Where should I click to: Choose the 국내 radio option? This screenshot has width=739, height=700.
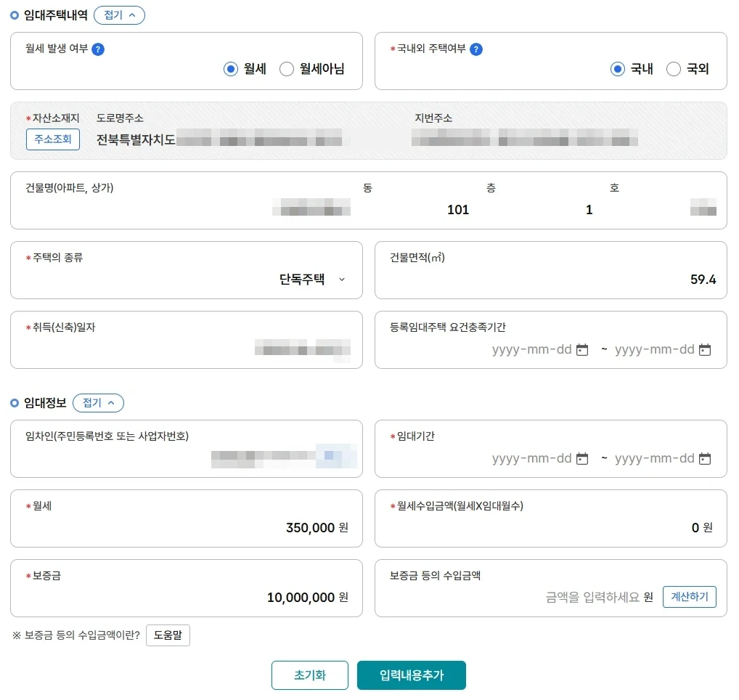tap(618, 69)
